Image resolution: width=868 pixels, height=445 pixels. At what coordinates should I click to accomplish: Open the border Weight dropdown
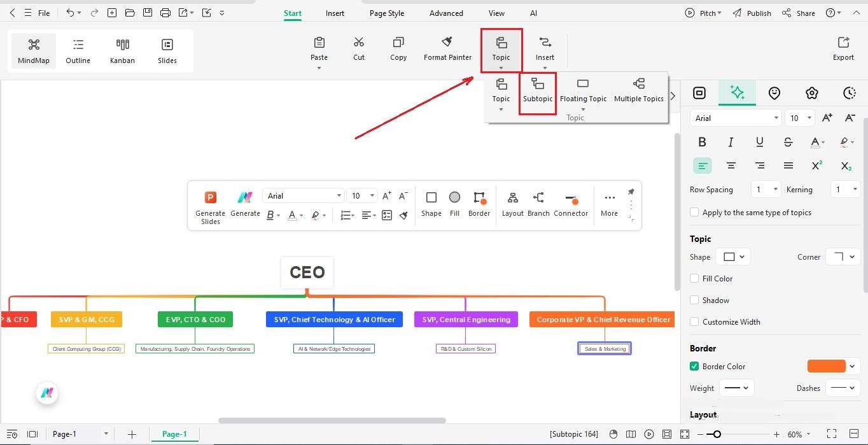pyautogui.click(x=737, y=388)
